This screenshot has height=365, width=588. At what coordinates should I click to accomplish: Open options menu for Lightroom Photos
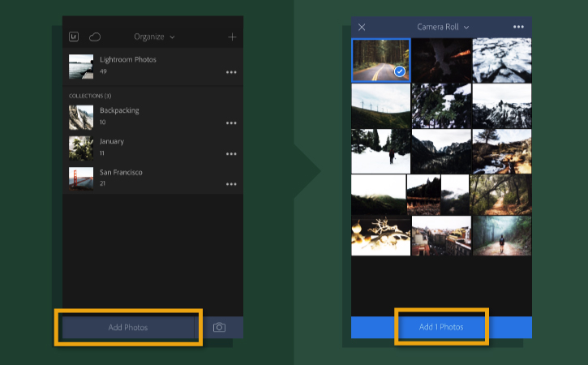(231, 72)
